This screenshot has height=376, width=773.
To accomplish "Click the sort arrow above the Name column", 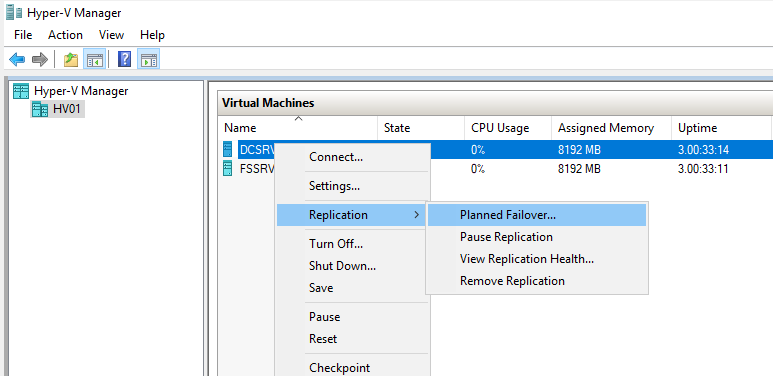I will (298, 118).
